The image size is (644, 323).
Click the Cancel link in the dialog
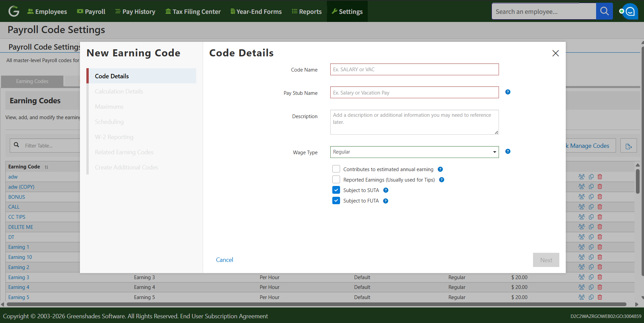[x=224, y=260]
